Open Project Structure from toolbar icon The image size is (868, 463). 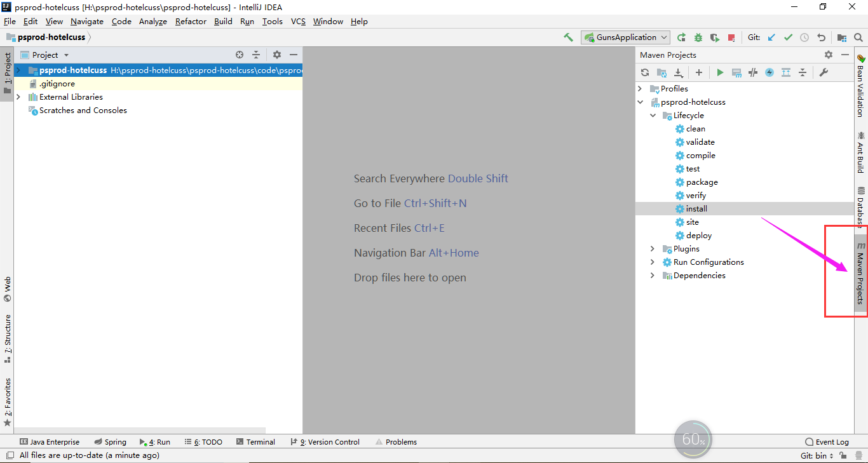coord(842,37)
